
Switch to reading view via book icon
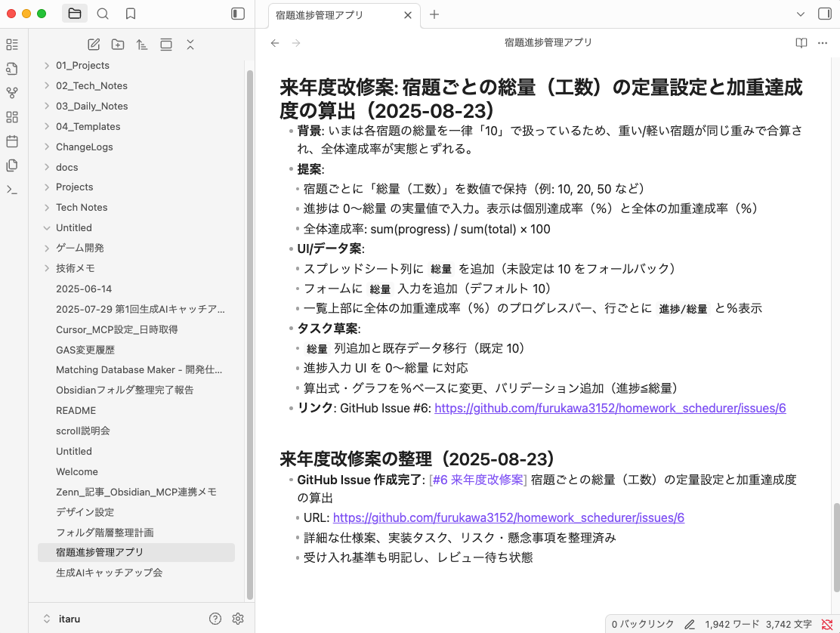point(801,43)
